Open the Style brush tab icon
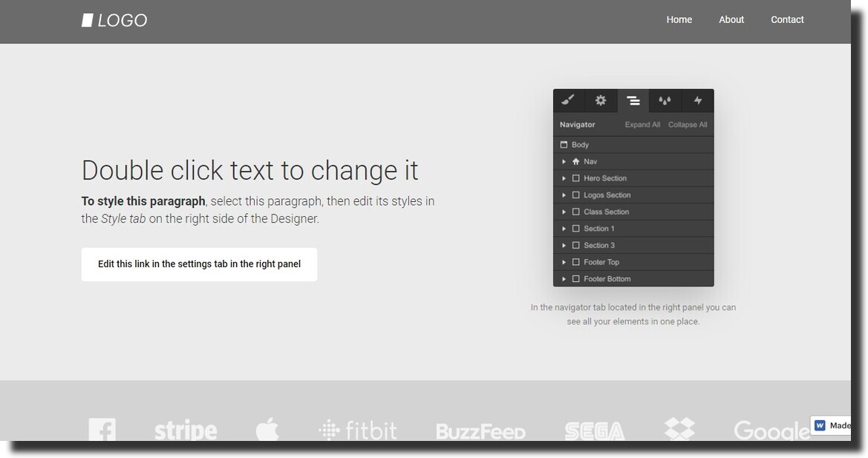The image size is (868, 458). pyautogui.click(x=569, y=100)
